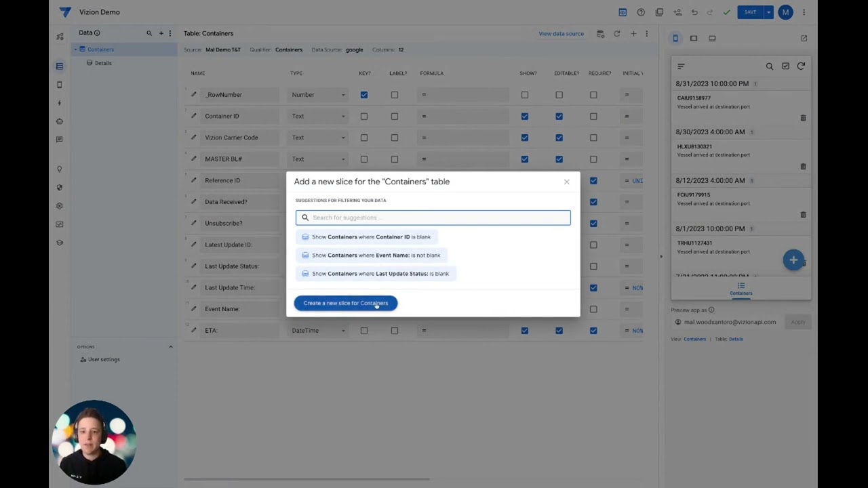Toggle KEY checkbox for _RowNumber
Image resolution: width=868 pixels, height=488 pixels.
364,95
